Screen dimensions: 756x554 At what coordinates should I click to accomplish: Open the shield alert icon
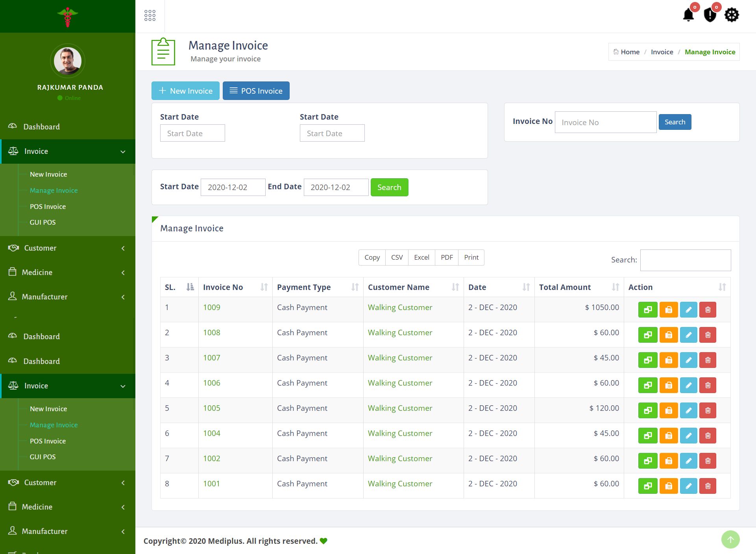710,15
